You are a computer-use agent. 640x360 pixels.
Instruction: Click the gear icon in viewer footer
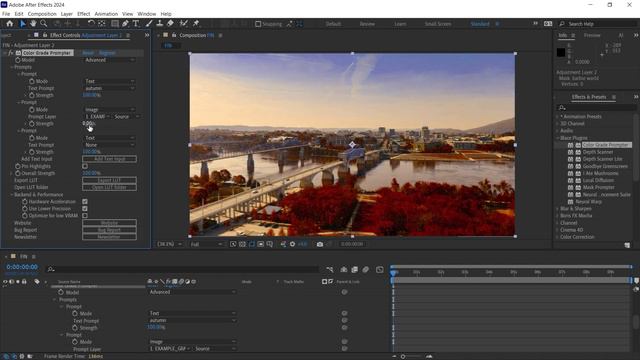click(x=292, y=244)
